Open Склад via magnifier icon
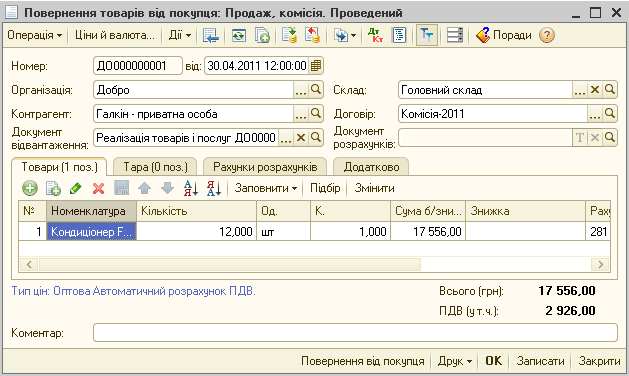Viewport: 629px width, 376px height. (610, 90)
